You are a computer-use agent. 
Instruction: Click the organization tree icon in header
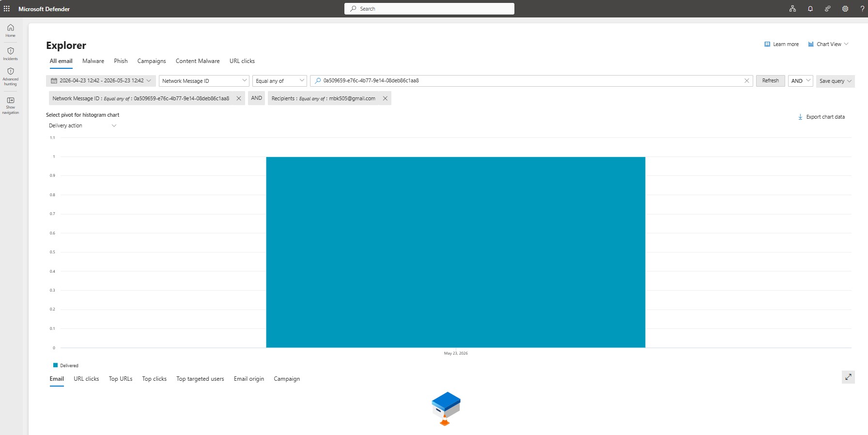793,9
